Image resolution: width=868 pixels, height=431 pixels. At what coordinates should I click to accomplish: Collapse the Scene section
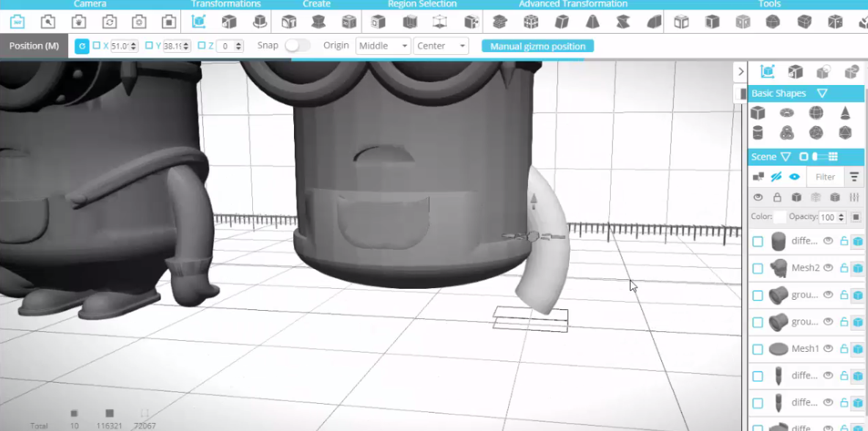[x=785, y=157]
